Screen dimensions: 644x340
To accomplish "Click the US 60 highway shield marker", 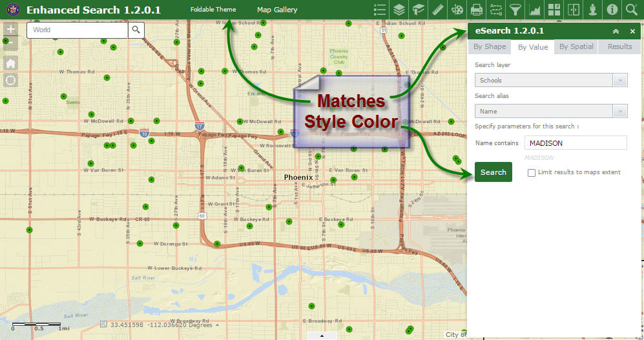I will point(202,215).
